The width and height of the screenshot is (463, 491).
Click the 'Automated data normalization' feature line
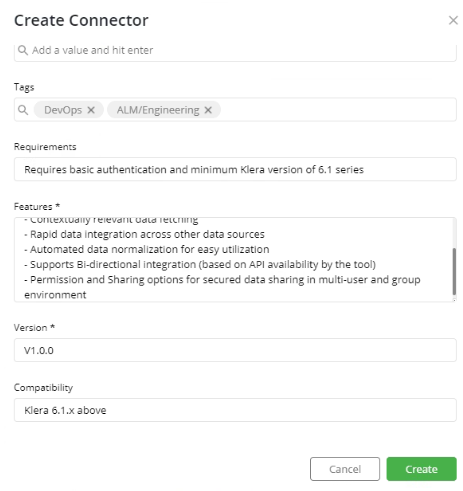(x=147, y=249)
